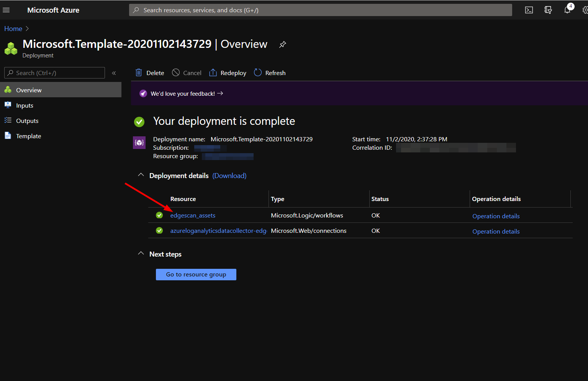Click Go to resource group button
Image resolution: width=588 pixels, height=381 pixels.
[196, 275]
